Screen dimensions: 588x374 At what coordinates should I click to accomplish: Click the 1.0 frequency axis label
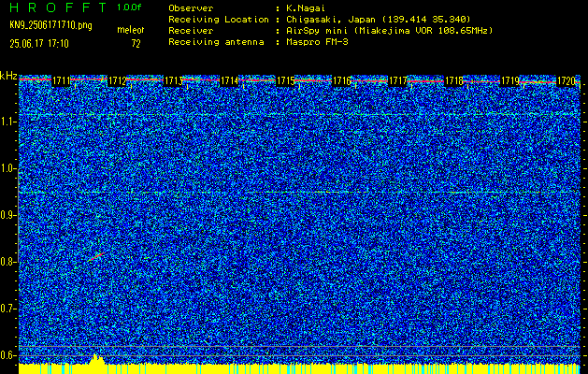pos(7,169)
